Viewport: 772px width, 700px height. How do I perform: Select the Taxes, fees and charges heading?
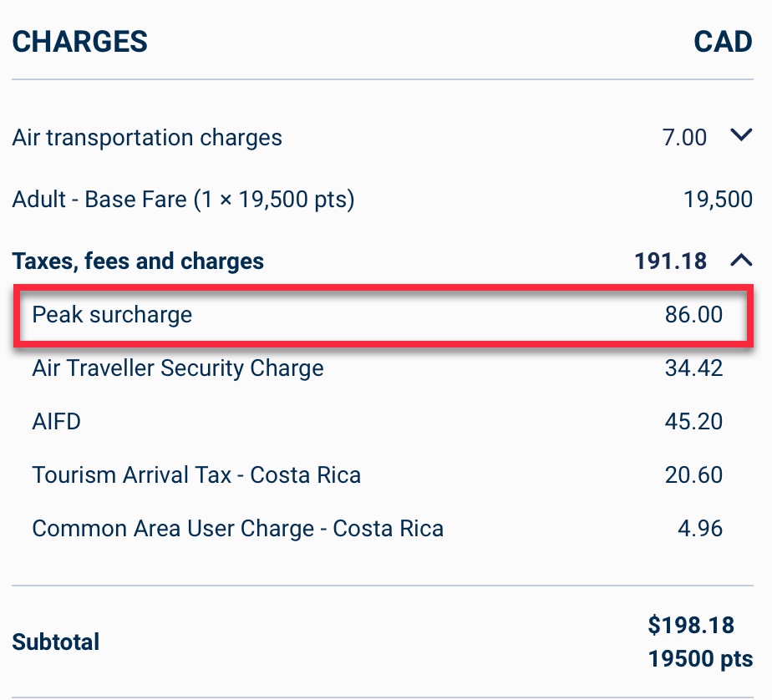[138, 261]
